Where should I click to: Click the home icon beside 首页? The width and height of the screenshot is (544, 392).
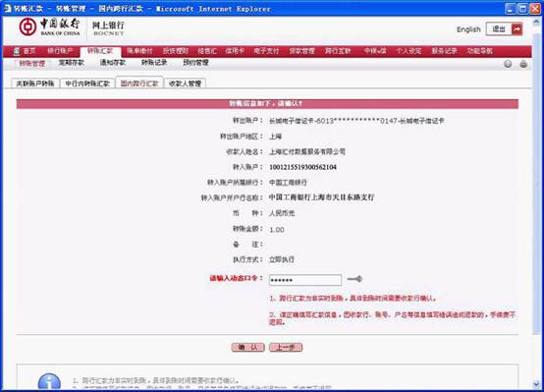point(16,51)
